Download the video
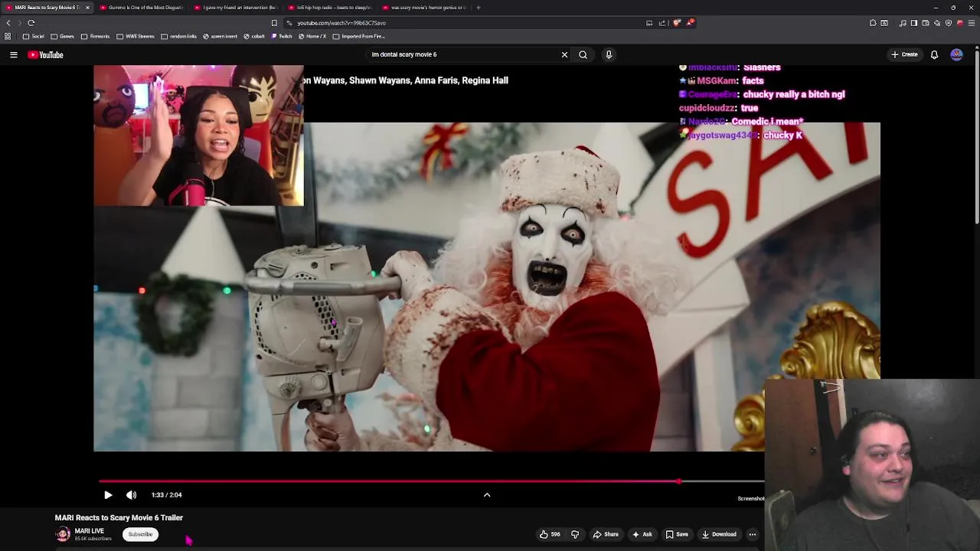980x551 pixels. (719, 534)
